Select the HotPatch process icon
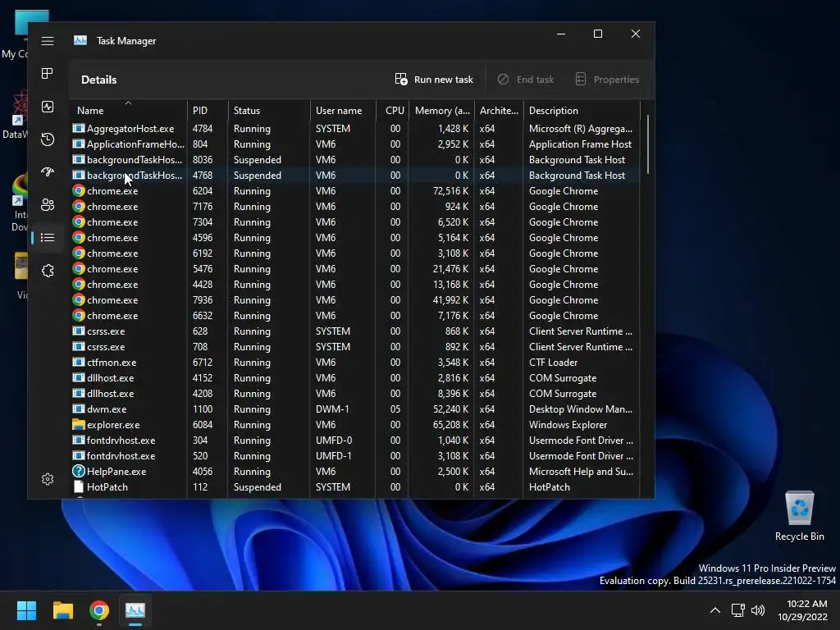Image resolution: width=840 pixels, height=630 pixels. tap(79, 487)
